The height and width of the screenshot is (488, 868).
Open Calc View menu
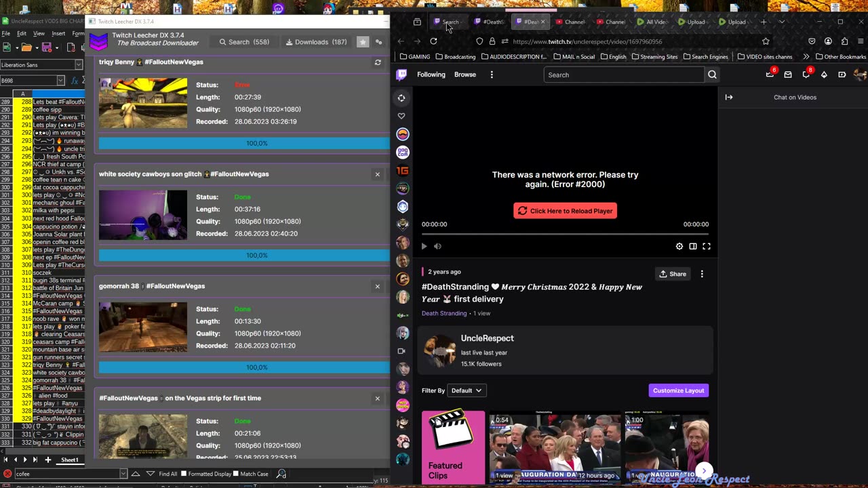pyautogui.click(x=39, y=33)
